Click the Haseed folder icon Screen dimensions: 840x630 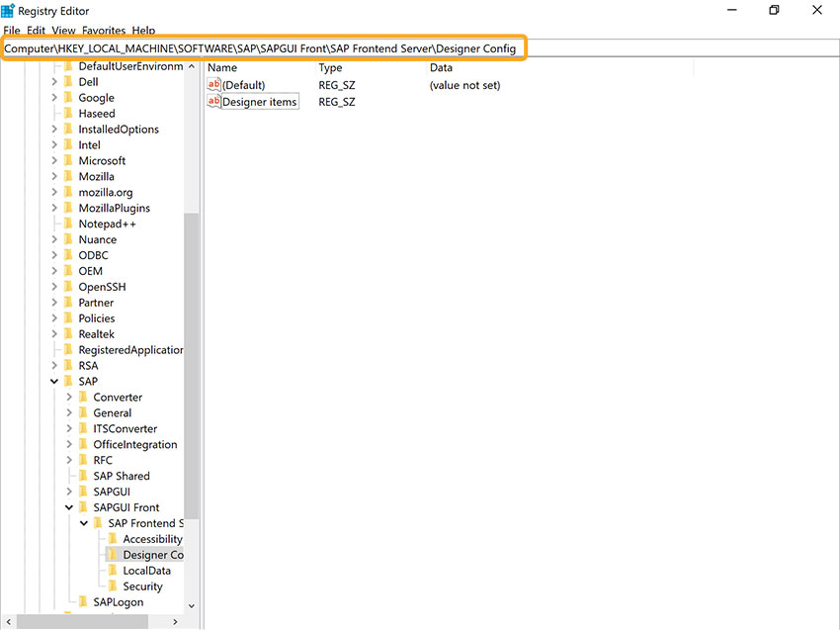coord(68,113)
